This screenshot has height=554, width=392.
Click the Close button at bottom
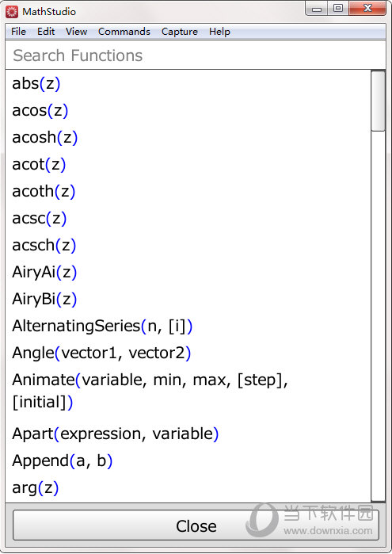point(196,525)
